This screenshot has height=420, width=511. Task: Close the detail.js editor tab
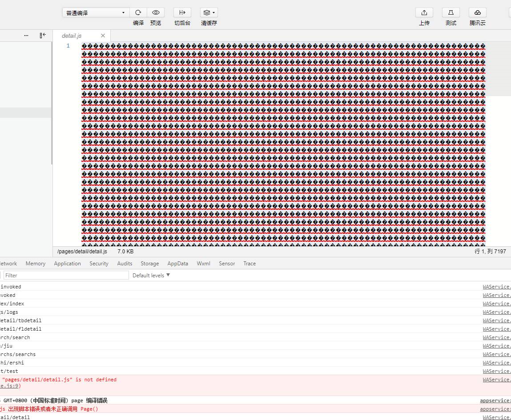click(103, 36)
